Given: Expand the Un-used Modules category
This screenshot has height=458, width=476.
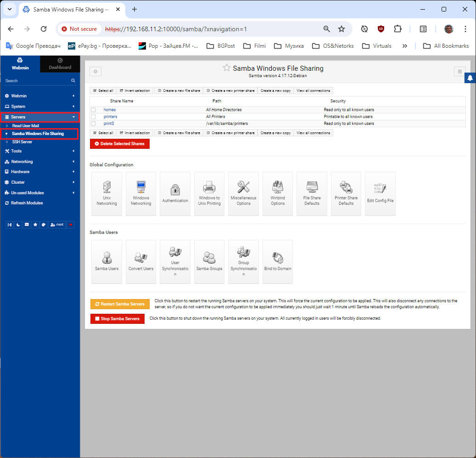Looking at the screenshot, I should coord(40,193).
